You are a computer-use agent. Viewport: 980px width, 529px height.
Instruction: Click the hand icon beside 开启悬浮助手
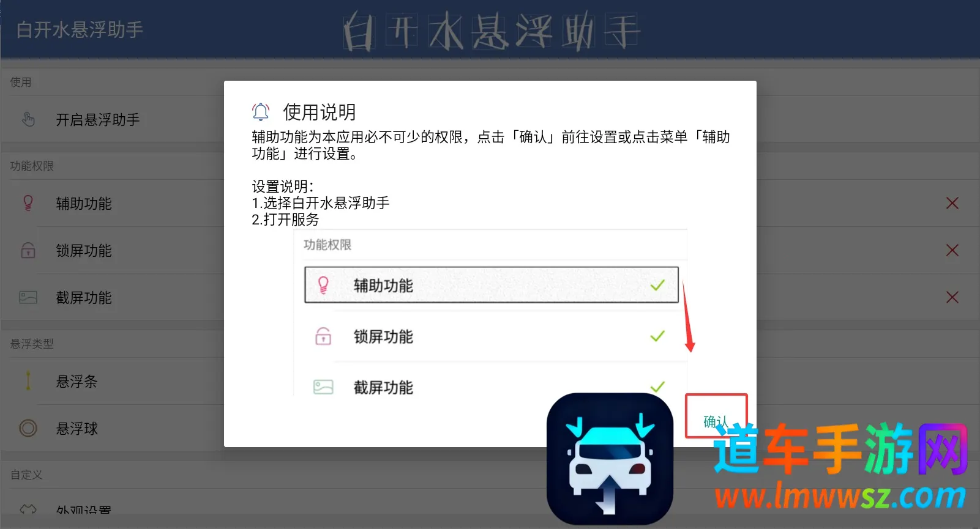[28, 119]
